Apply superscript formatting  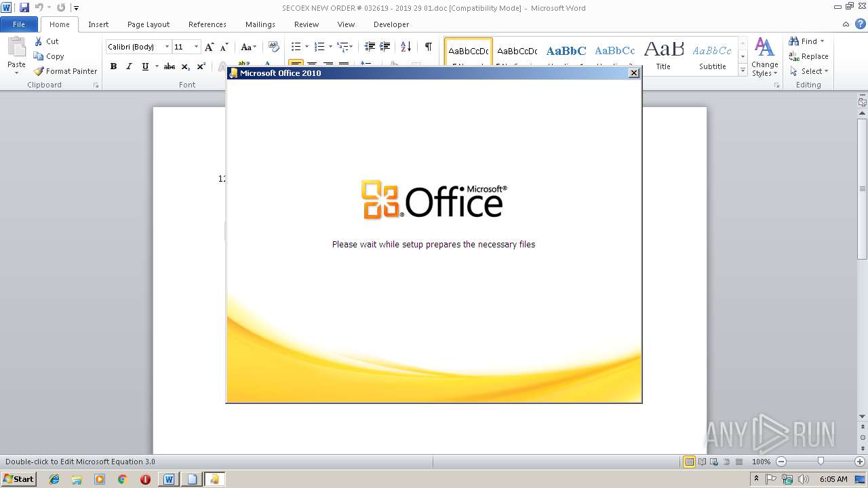pyautogui.click(x=201, y=66)
